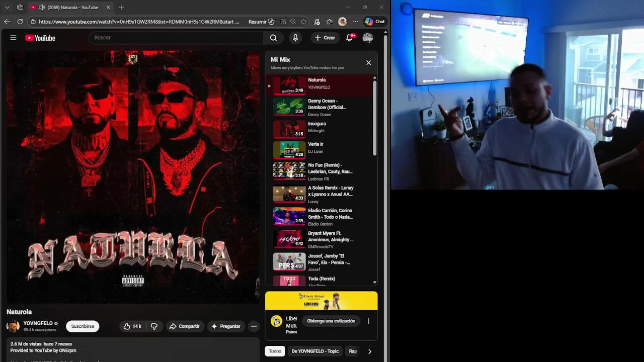Open the browser profile avatar

343,22
